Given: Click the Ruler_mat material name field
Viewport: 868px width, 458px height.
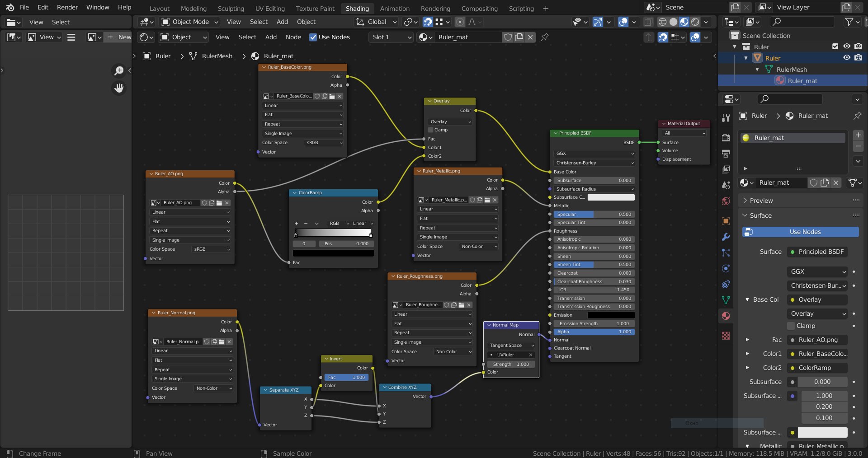Looking at the screenshot, I should [468, 37].
